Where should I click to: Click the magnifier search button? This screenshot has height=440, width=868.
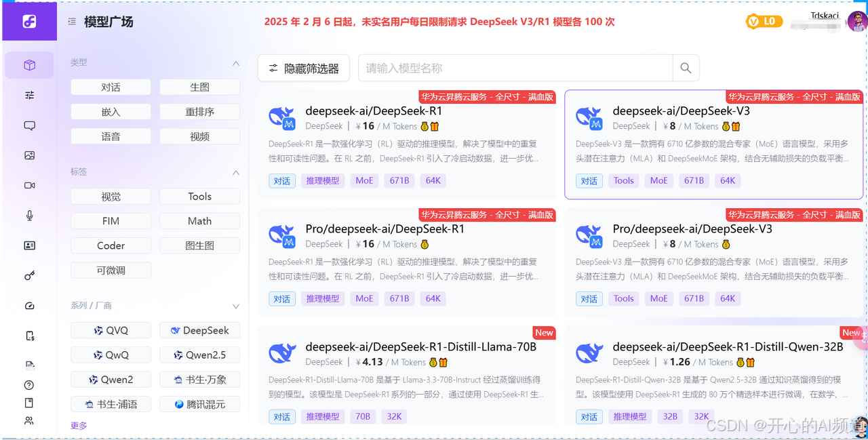686,68
